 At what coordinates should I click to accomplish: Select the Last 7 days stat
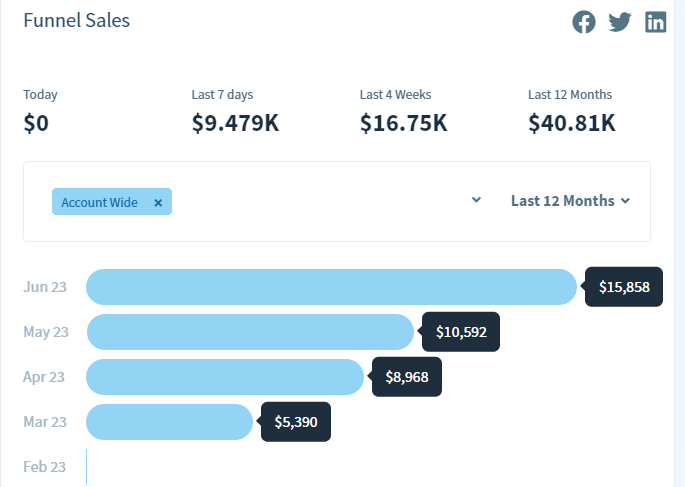(x=237, y=123)
